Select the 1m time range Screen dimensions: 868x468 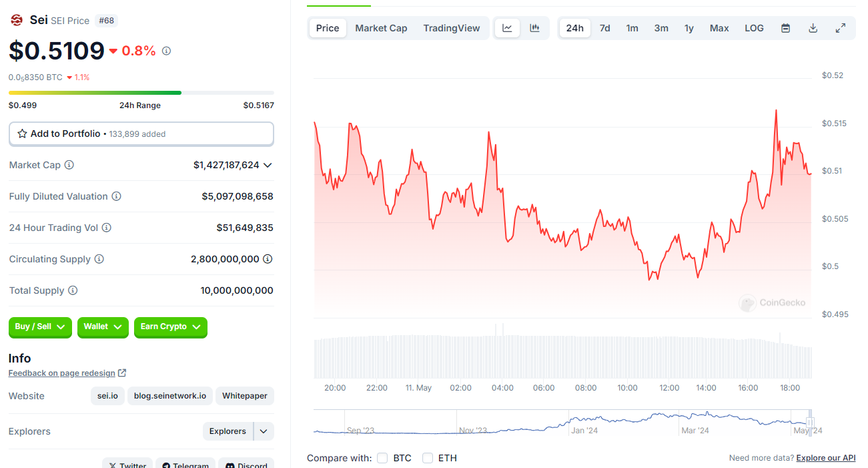coord(632,28)
